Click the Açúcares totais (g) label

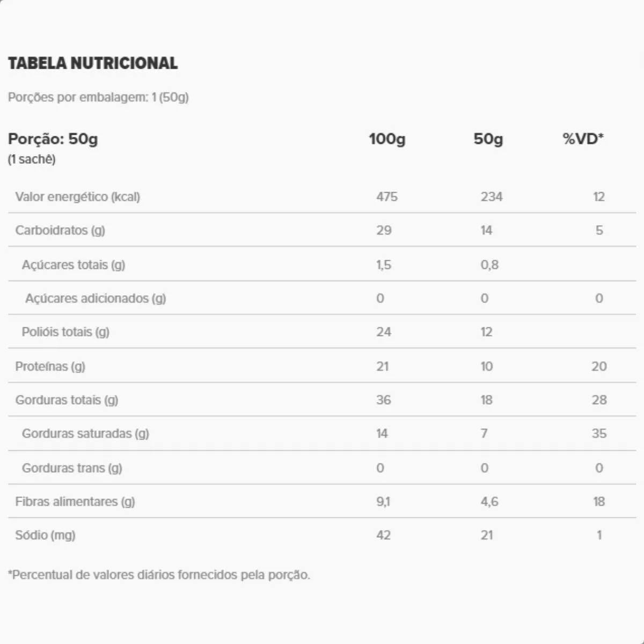pos(74,265)
